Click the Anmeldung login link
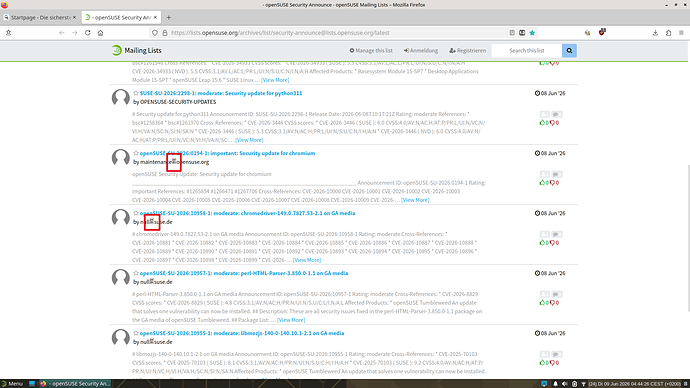The image size is (690, 388). tap(421, 51)
